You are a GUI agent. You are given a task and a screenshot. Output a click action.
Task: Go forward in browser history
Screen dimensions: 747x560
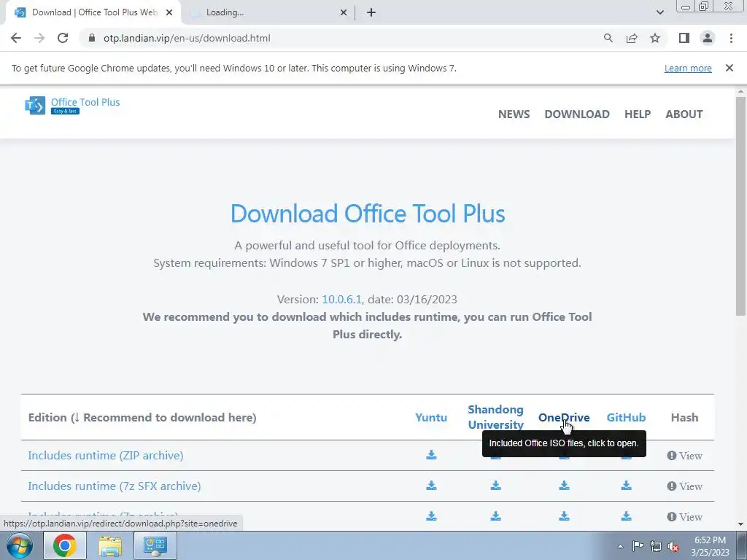coord(39,38)
